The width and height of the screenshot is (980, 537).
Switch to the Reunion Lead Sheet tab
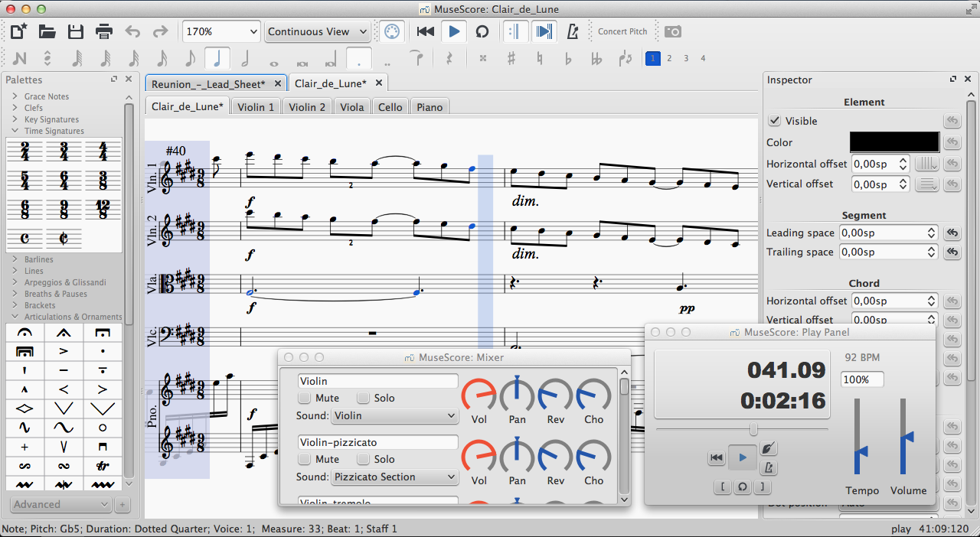coord(207,83)
